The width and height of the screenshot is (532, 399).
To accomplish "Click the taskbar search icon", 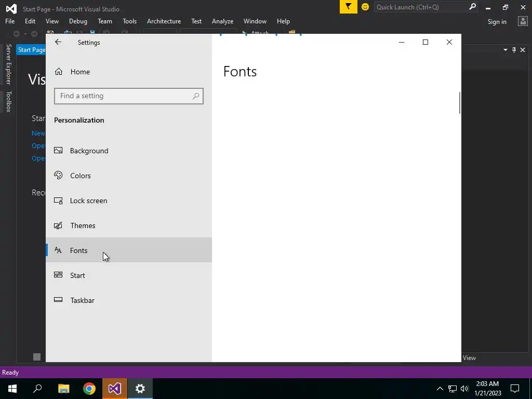I will click(x=37, y=389).
